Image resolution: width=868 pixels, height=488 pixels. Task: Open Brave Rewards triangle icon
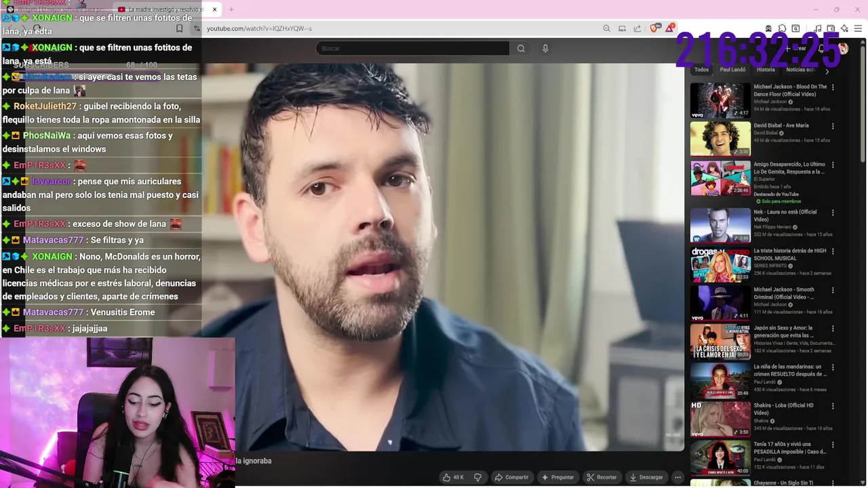pos(670,28)
